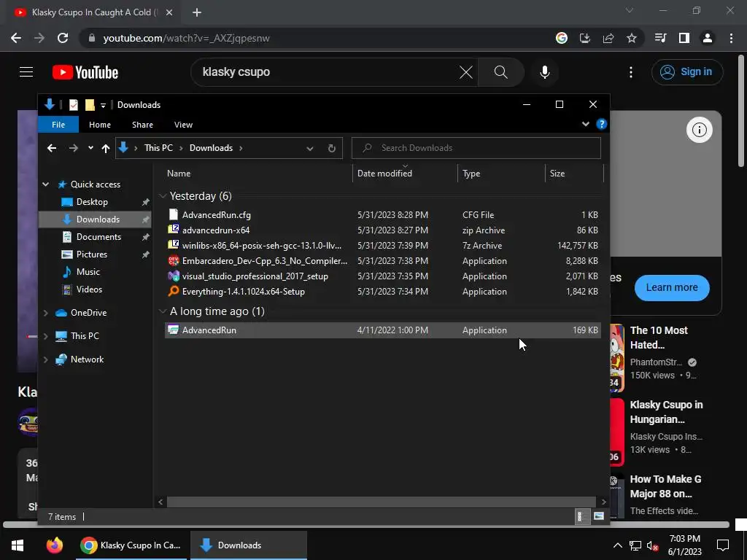Select Documents in Quick access
Image resolution: width=747 pixels, height=560 pixels.
click(x=98, y=237)
